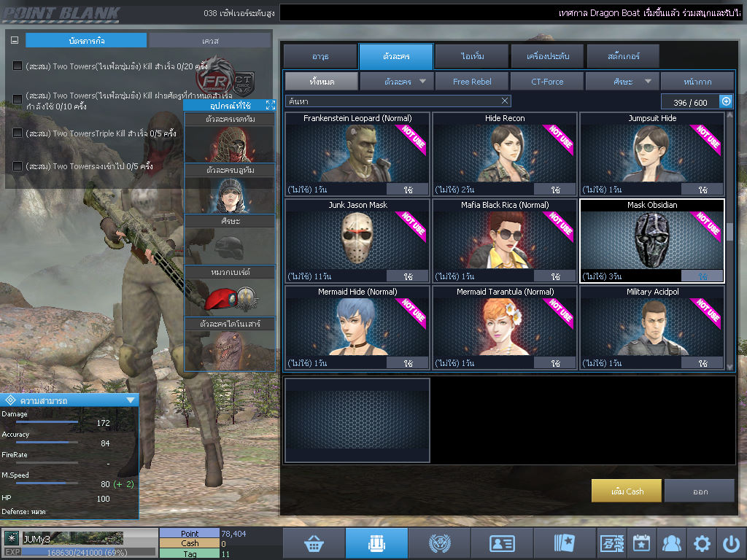Click the inventory scroll down arrow
The height and width of the screenshot is (560, 747).
pos(729,367)
